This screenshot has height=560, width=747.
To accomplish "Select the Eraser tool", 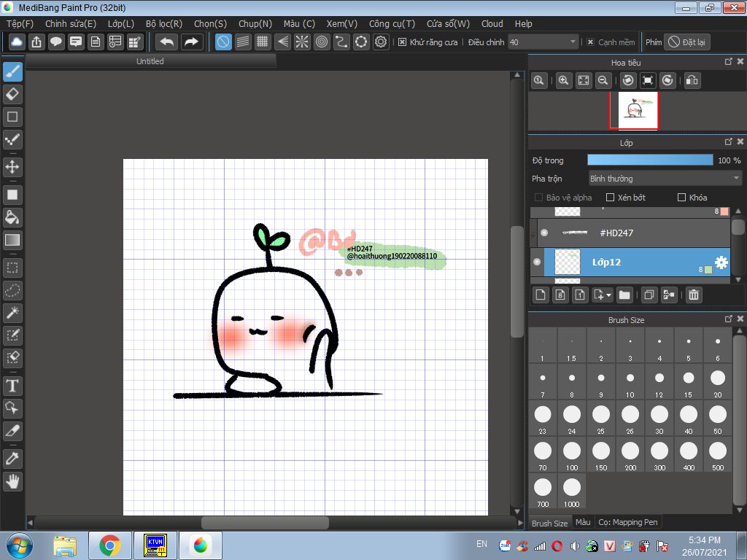I will [x=12, y=94].
